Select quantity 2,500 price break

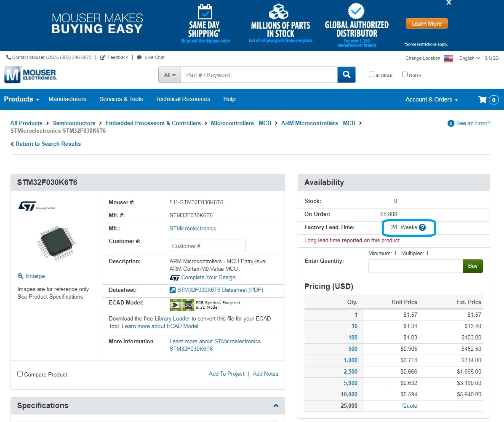351,371
